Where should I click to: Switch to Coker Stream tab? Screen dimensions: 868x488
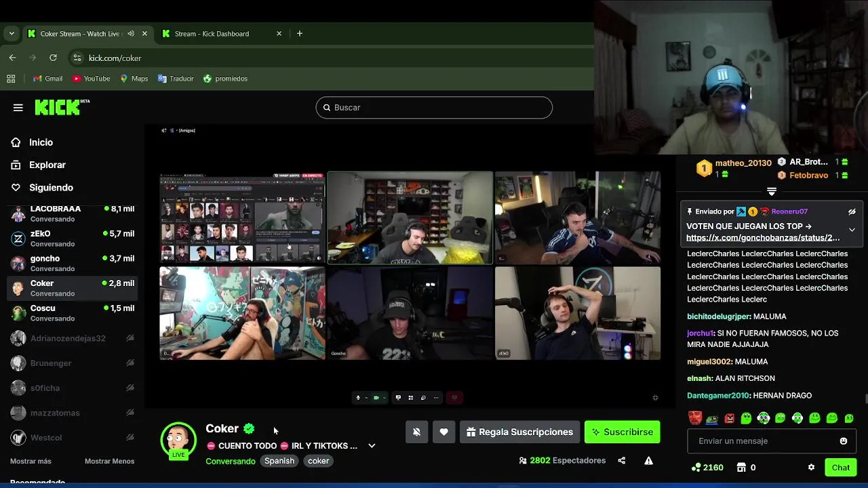tap(88, 33)
